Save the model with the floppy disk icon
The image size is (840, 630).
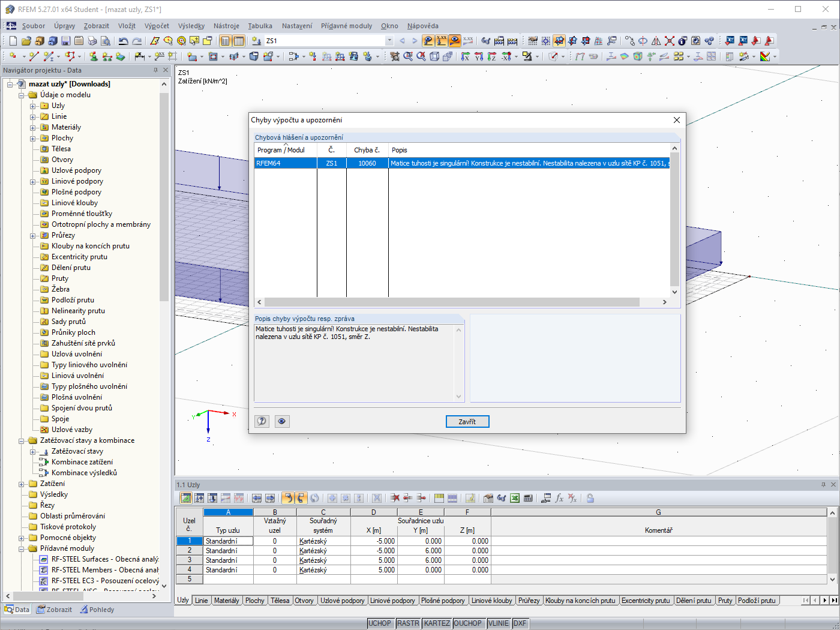65,41
